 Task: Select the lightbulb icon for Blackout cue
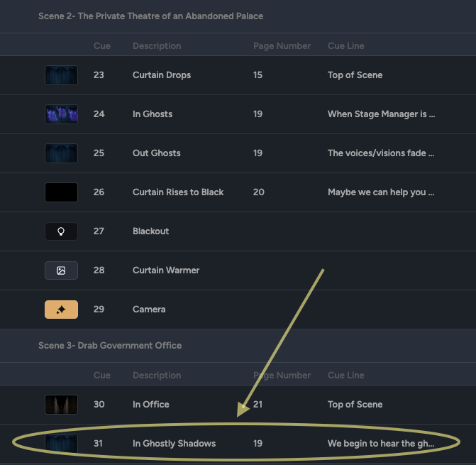click(61, 231)
